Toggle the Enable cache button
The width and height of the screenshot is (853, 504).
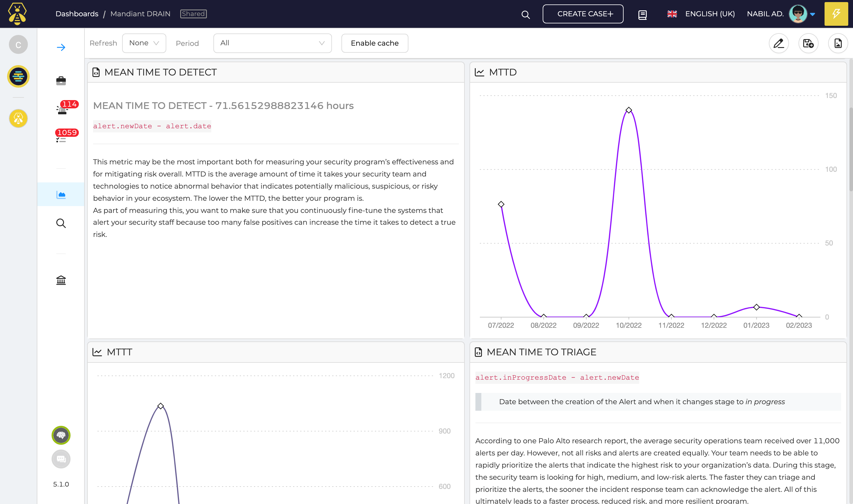coord(375,43)
